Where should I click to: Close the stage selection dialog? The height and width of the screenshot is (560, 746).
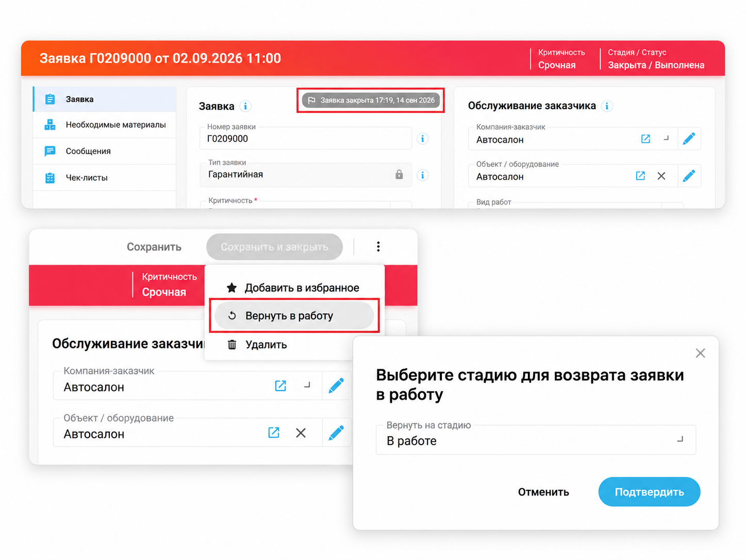pyautogui.click(x=700, y=353)
